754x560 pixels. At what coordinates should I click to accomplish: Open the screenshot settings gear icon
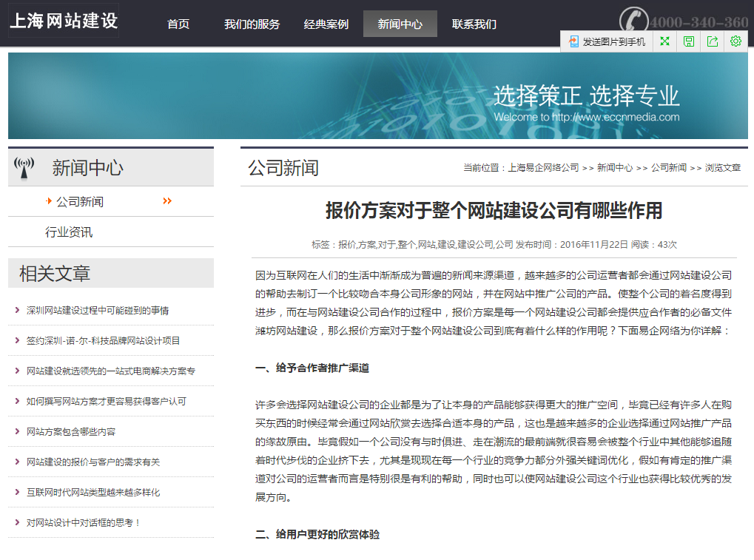(x=736, y=41)
